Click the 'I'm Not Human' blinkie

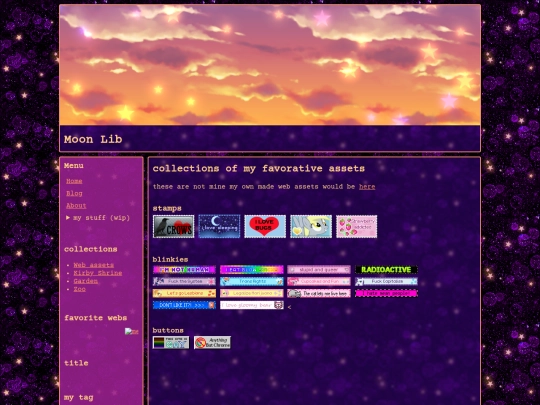[184, 270]
